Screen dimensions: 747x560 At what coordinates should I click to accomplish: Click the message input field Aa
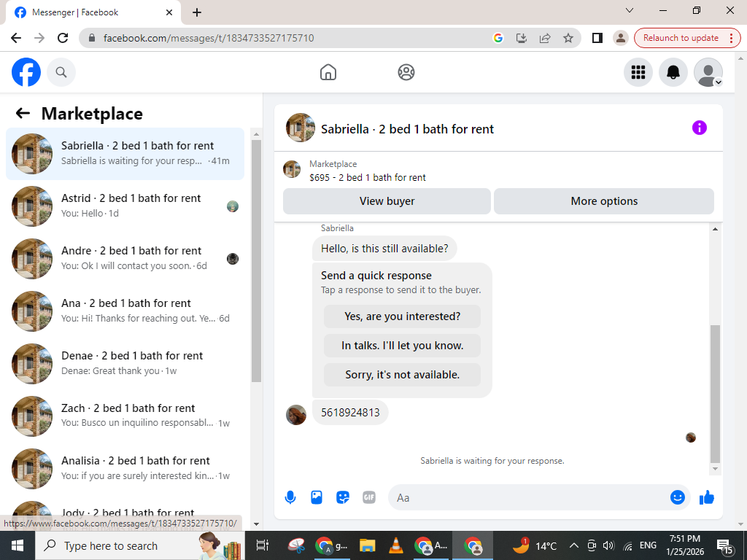(529, 497)
